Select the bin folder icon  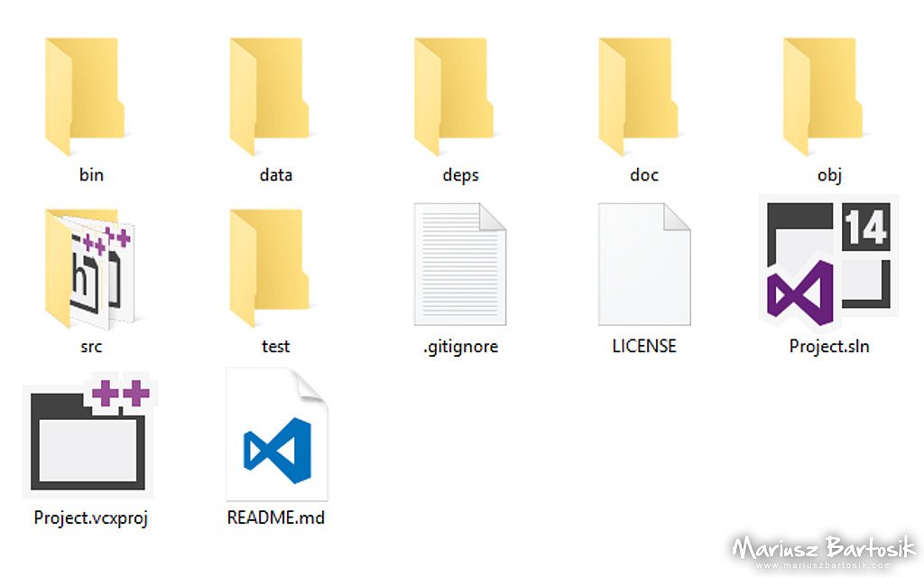[x=85, y=96]
